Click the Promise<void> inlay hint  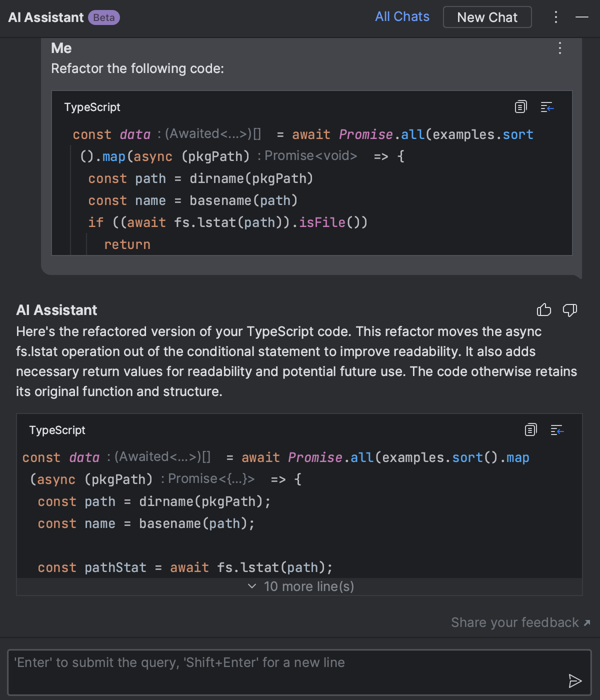point(311,155)
